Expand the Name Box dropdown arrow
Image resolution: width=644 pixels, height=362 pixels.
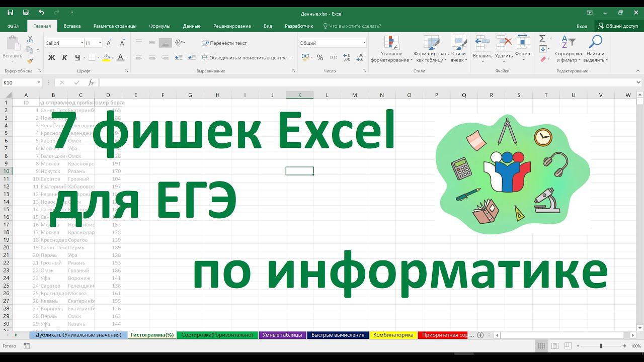pos(39,82)
